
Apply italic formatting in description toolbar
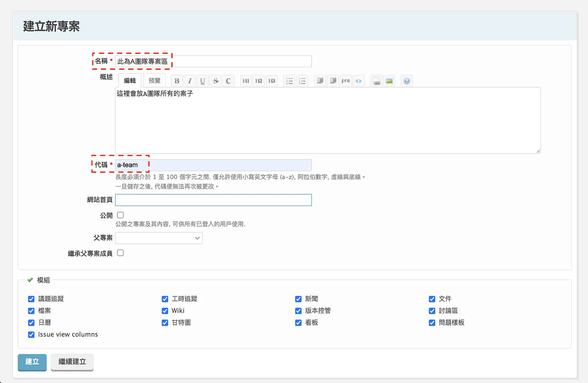tap(190, 81)
